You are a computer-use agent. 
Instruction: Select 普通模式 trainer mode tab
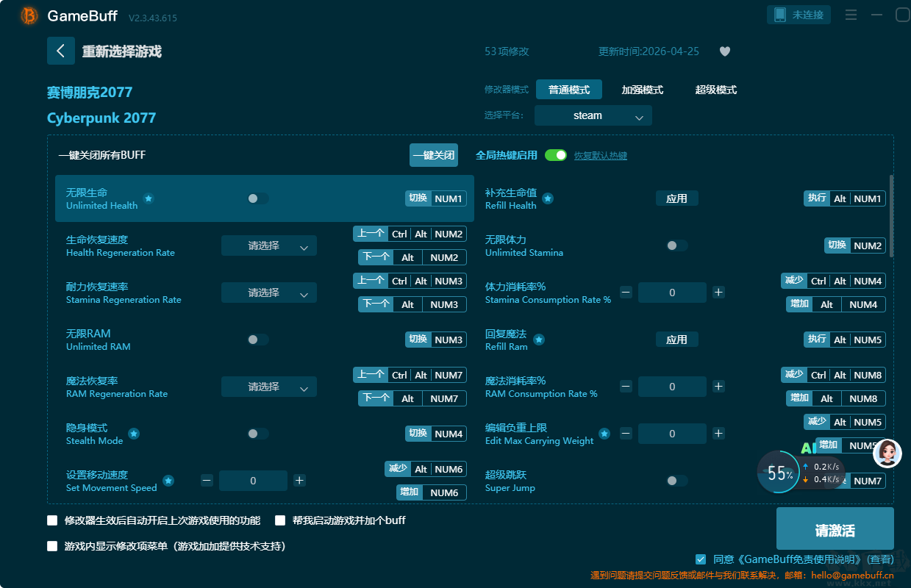click(x=569, y=90)
